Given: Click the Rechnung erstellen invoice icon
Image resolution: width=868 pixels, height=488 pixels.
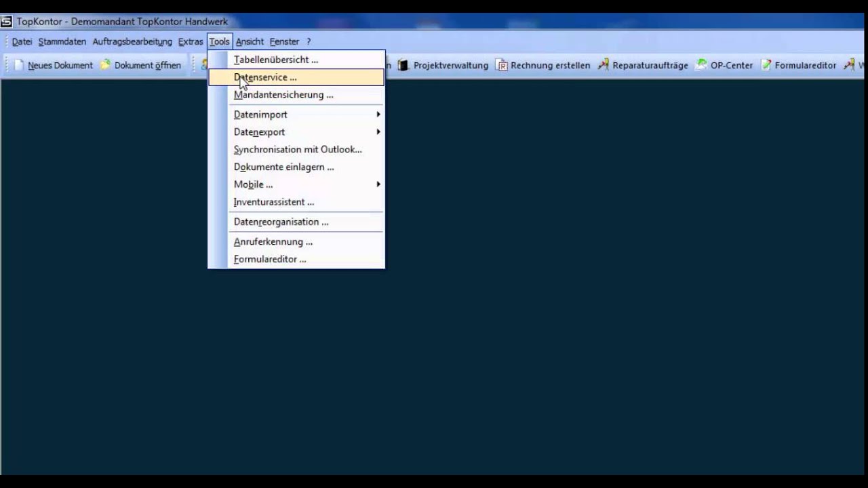Looking at the screenshot, I should tap(502, 65).
